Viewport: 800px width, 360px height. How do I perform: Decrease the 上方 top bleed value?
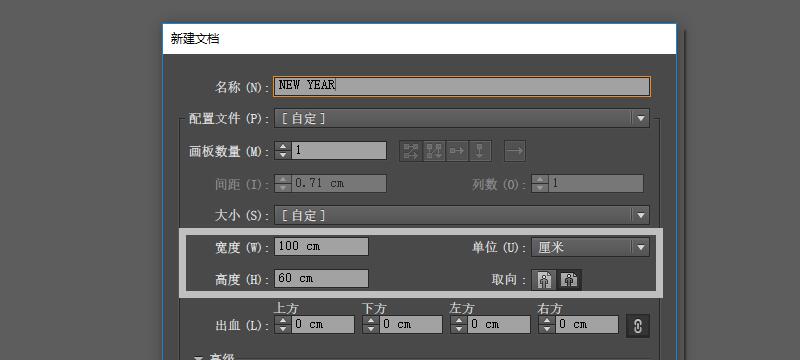tap(283, 329)
